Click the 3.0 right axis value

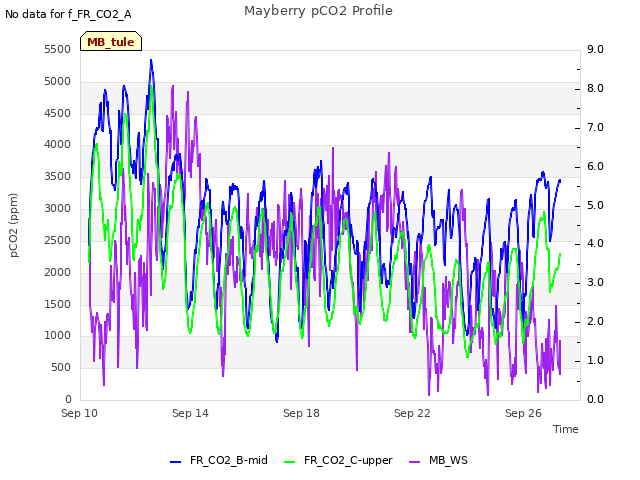596,282
